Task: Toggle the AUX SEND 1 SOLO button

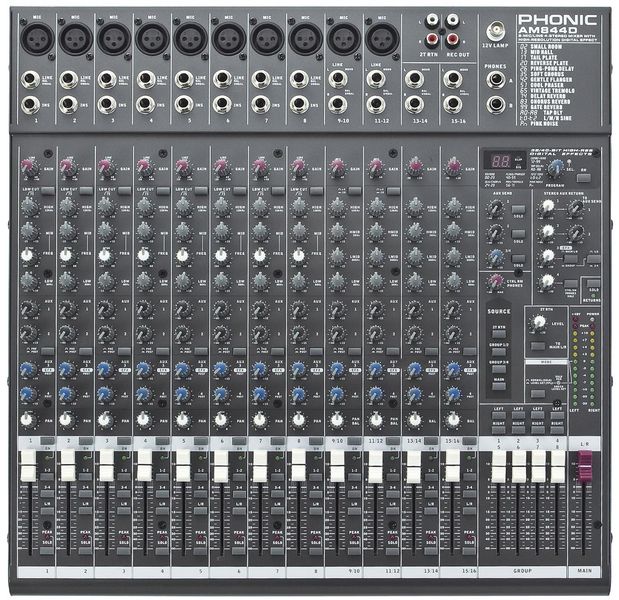Action: point(518,208)
